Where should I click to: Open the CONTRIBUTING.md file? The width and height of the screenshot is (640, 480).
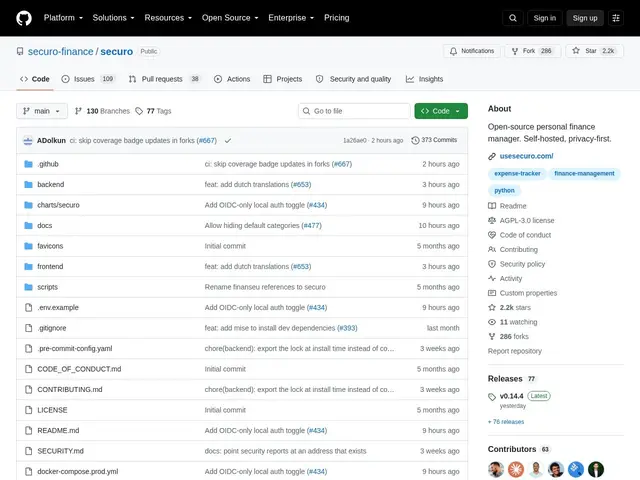pyautogui.click(x=70, y=389)
